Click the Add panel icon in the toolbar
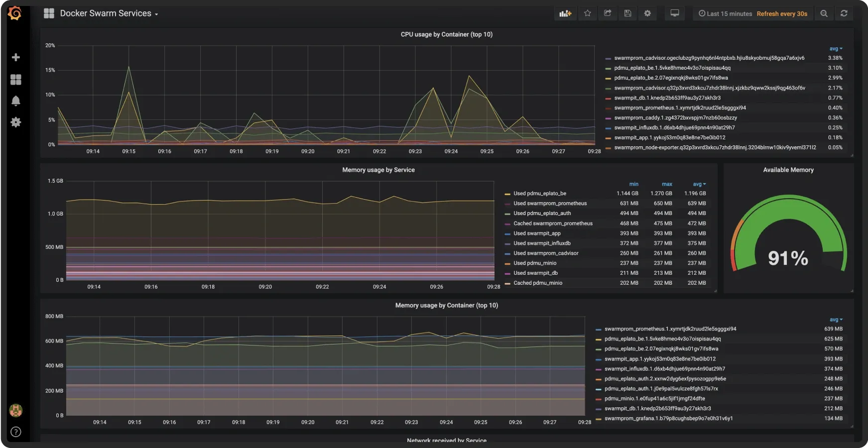 pos(565,13)
